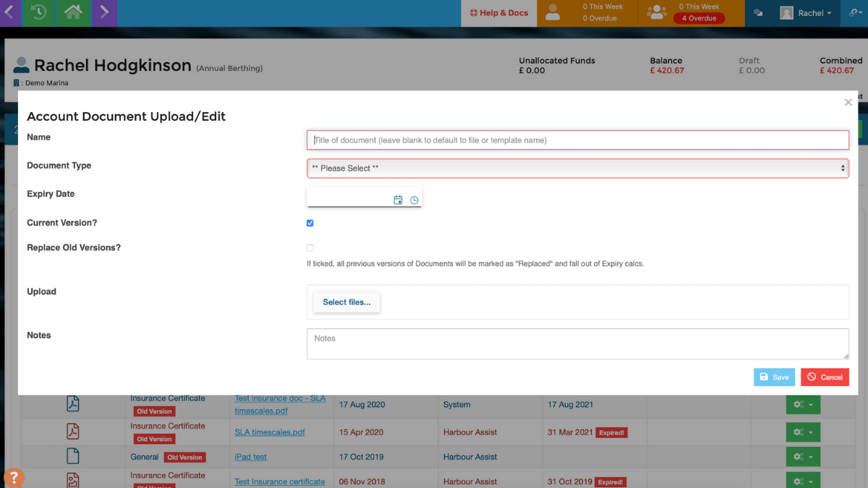868x488 pixels.
Task: Save the account document
Action: [x=774, y=377]
